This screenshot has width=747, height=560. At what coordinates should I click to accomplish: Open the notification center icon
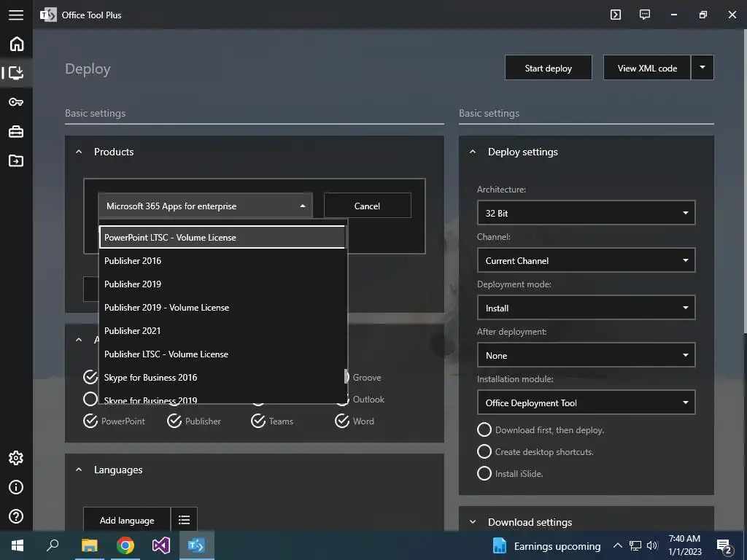coord(724,545)
